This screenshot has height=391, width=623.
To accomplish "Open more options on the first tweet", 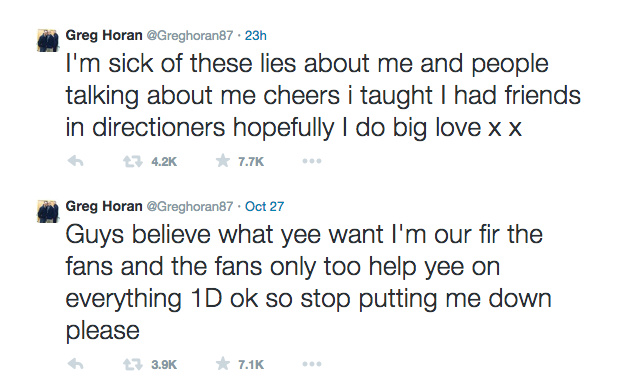I will tap(312, 161).
